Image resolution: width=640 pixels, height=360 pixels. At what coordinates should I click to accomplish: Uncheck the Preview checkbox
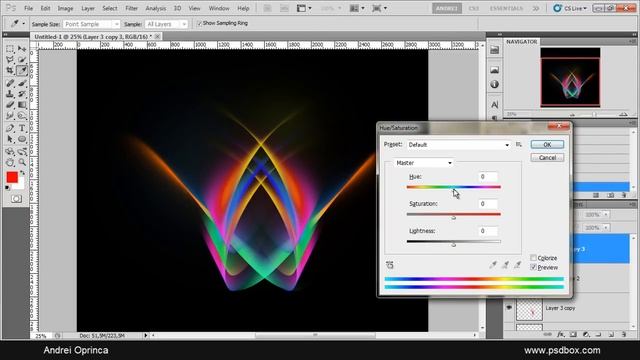point(533,267)
